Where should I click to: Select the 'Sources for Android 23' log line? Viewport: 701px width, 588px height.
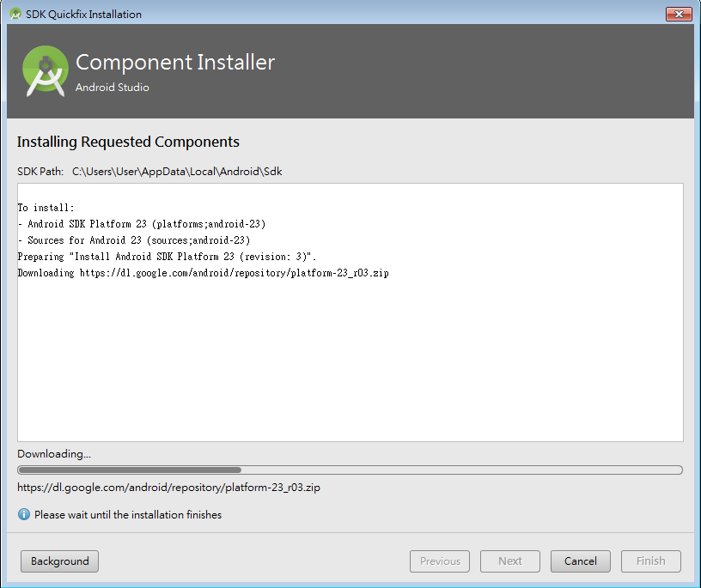tap(134, 240)
